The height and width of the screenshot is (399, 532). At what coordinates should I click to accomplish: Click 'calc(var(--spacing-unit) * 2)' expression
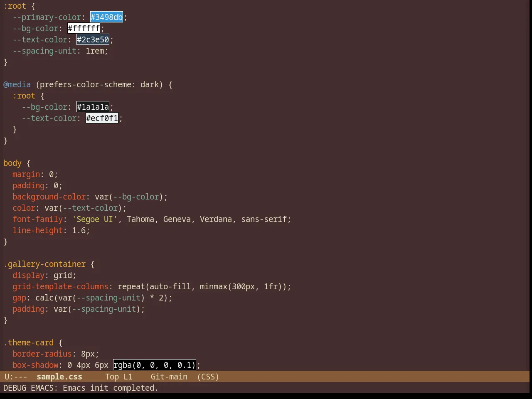click(102, 298)
